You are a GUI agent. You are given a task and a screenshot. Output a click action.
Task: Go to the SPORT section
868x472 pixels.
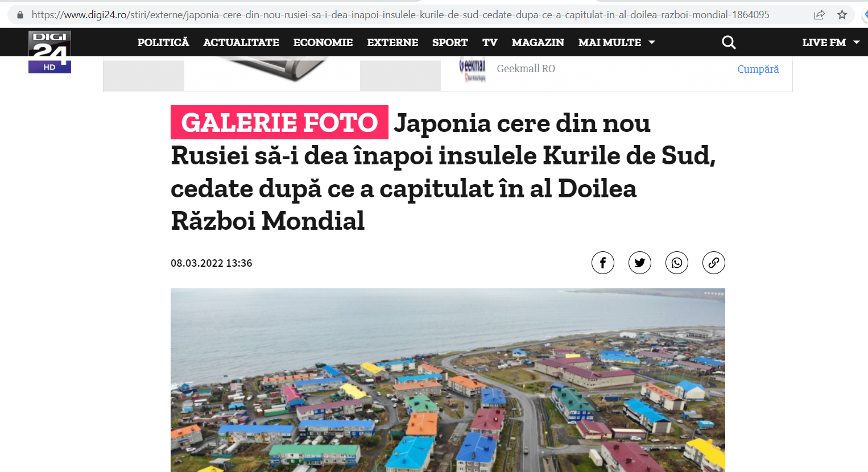(450, 43)
